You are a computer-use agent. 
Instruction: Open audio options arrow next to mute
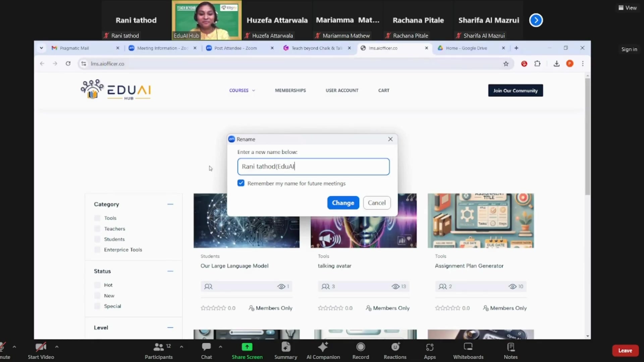pos(14,347)
